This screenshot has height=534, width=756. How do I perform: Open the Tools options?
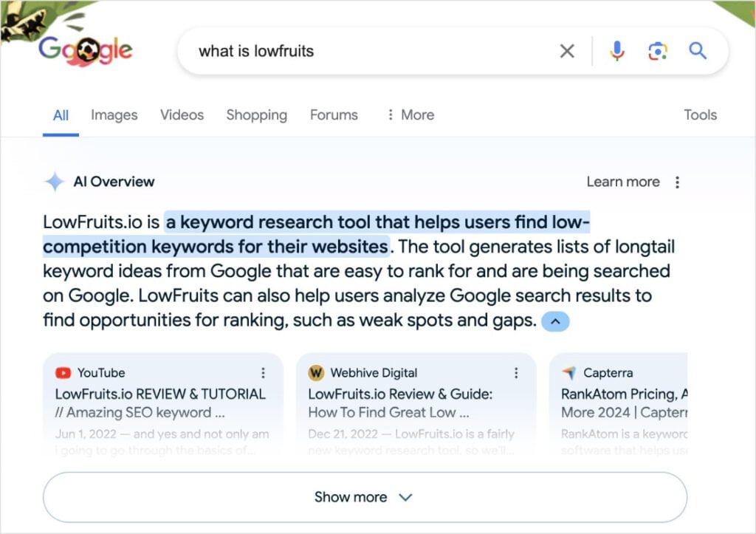click(700, 114)
